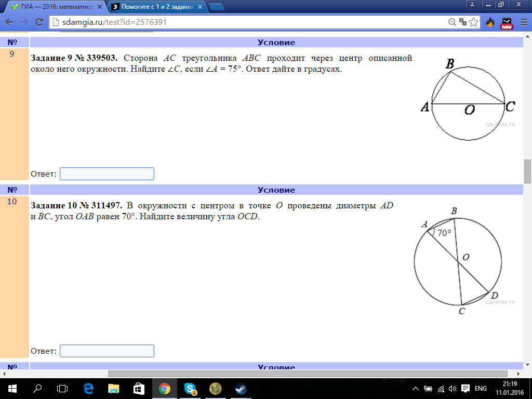Reload the page with the refresh icon
Screen dimensions: 532x399
tap(38, 22)
